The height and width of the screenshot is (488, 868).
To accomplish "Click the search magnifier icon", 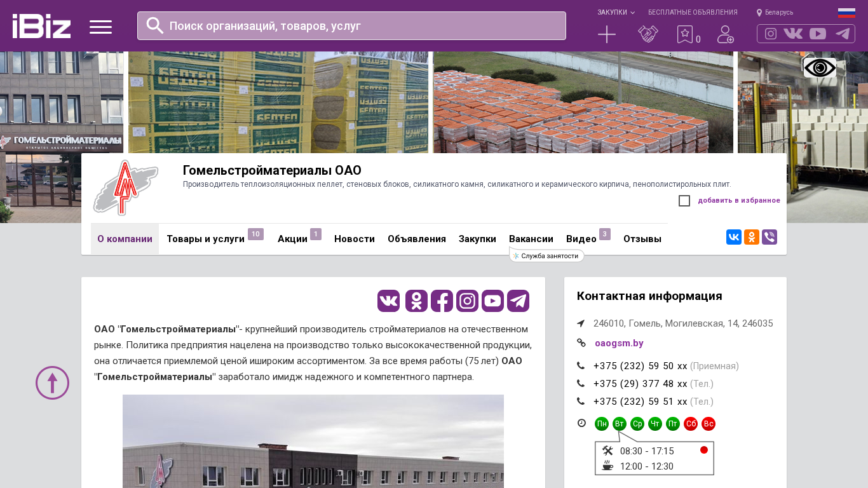I will pyautogui.click(x=155, y=25).
